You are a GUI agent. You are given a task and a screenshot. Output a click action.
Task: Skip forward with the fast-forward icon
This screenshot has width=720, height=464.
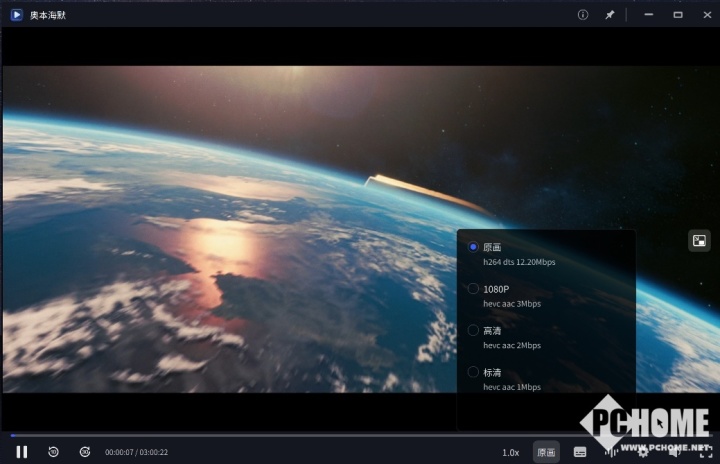(85, 452)
